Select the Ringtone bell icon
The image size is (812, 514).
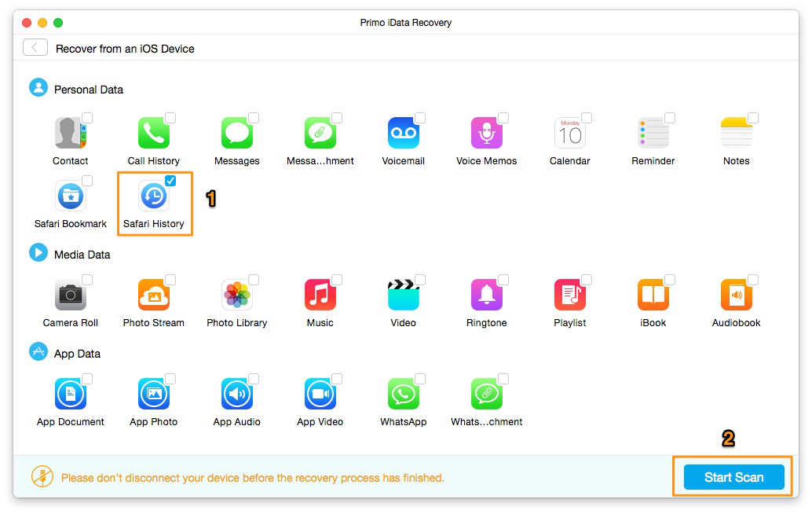coord(487,295)
